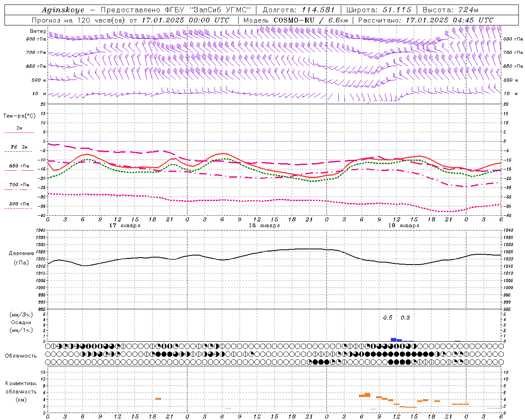Viewport: 525px width, 420px height.
Task: Select the date label 17 января
Action: 125,226
